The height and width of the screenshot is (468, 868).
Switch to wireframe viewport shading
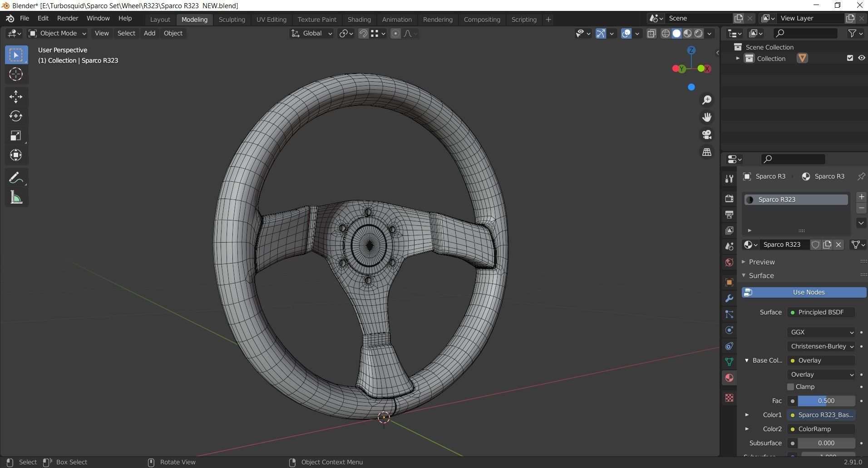666,33
